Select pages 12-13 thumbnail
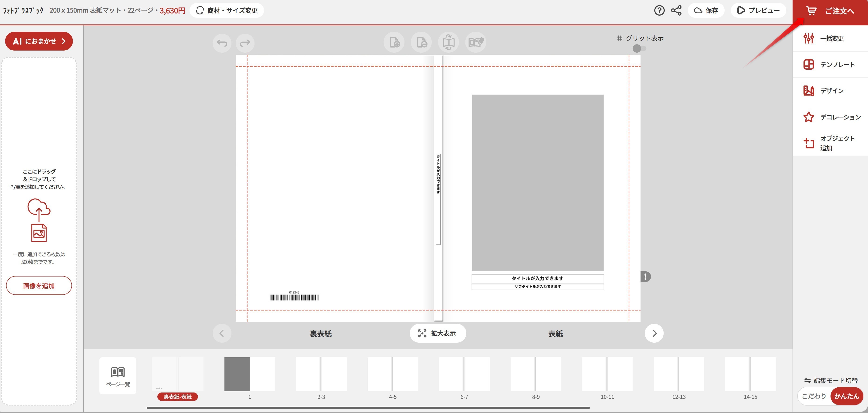 (x=679, y=374)
